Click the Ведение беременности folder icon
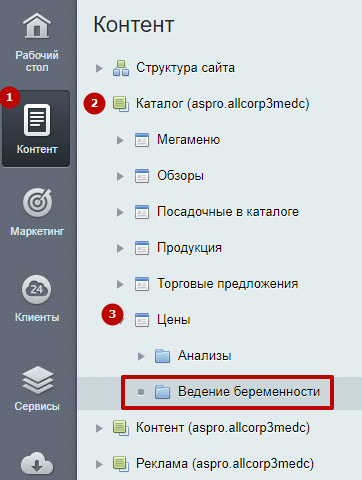The width and height of the screenshot is (362, 480). 163,392
